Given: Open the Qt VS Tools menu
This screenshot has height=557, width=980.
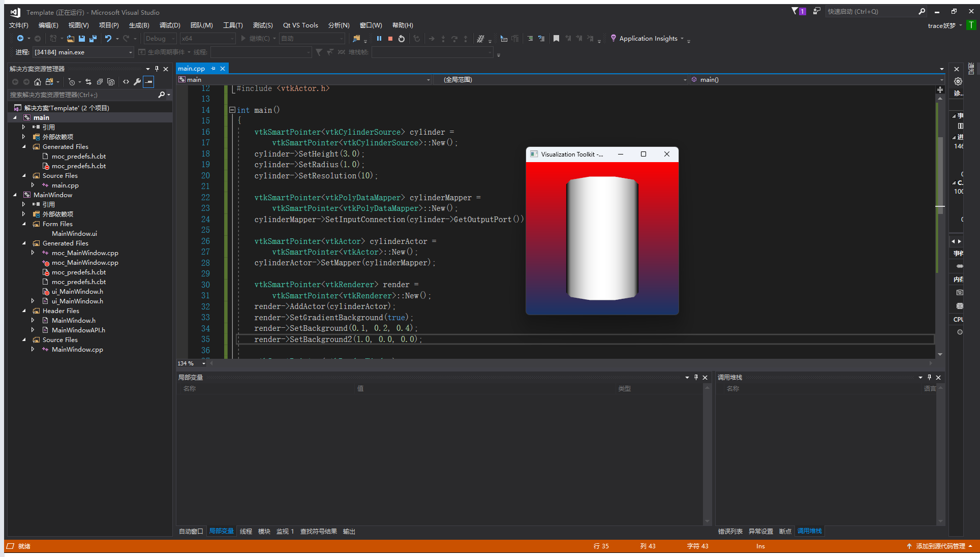Looking at the screenshot, I should coord(300,25).
